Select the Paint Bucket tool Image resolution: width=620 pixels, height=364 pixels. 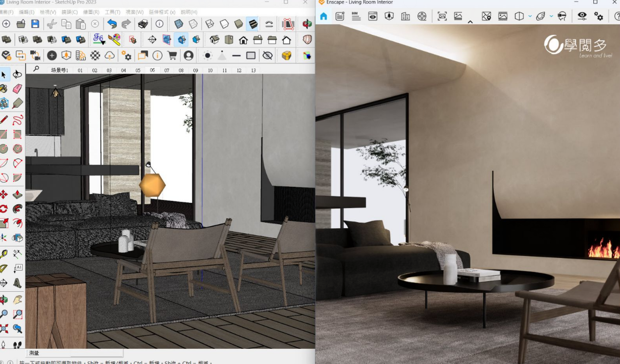pos(4,89)
